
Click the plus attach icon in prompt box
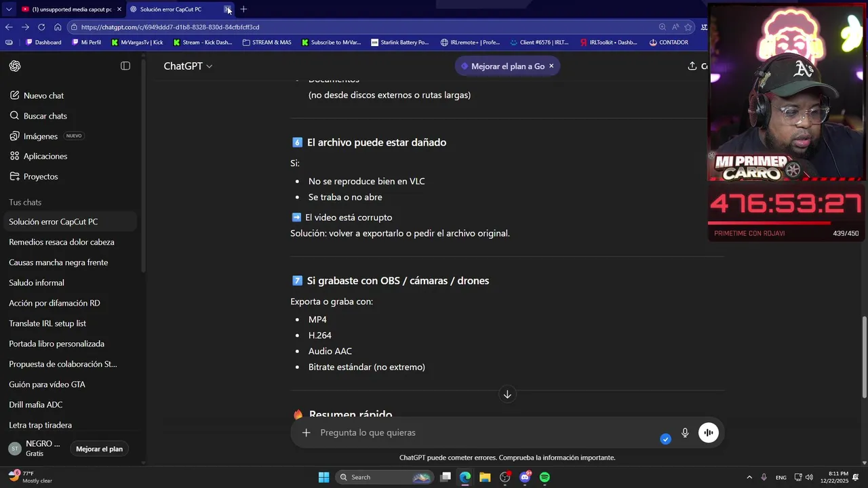(306, 432)
